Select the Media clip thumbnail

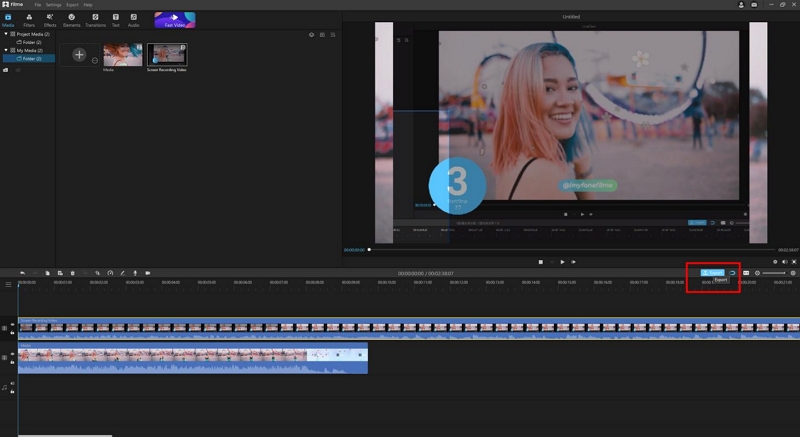coord(123,55)
